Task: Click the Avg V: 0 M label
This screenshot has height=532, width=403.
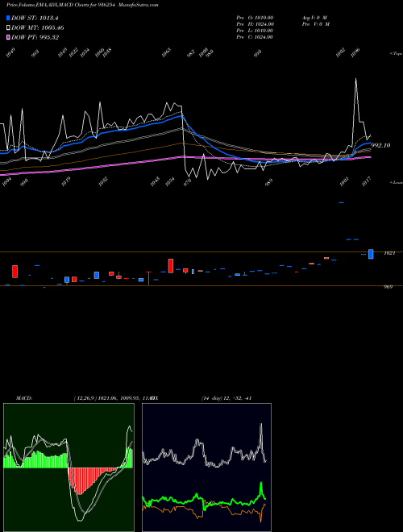Action: [314, 18]
